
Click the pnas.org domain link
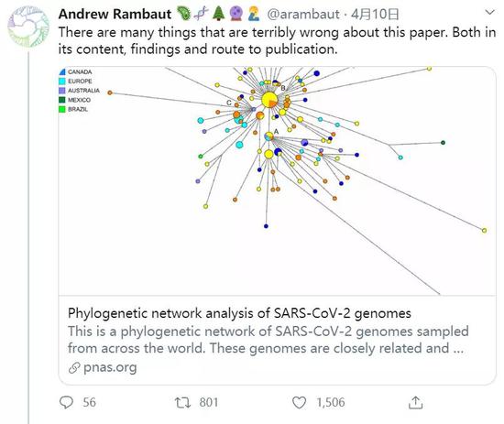pyautogui.click(x=110, y=367)
